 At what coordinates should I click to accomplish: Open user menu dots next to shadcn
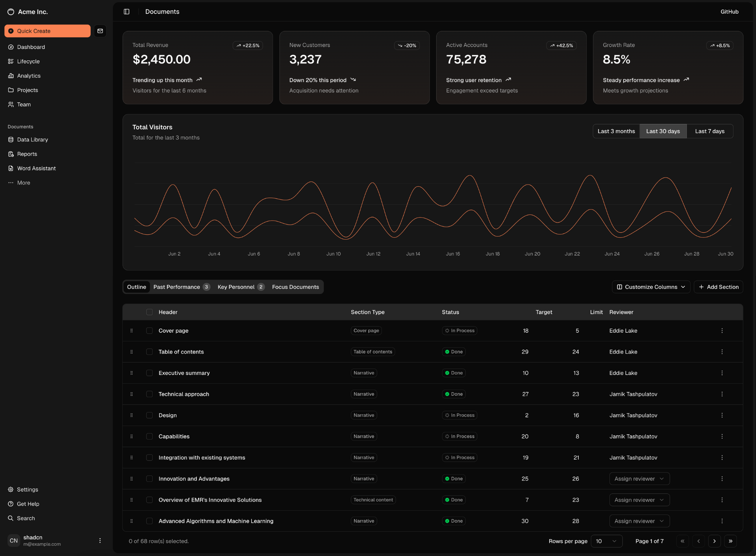click(100, 541)
